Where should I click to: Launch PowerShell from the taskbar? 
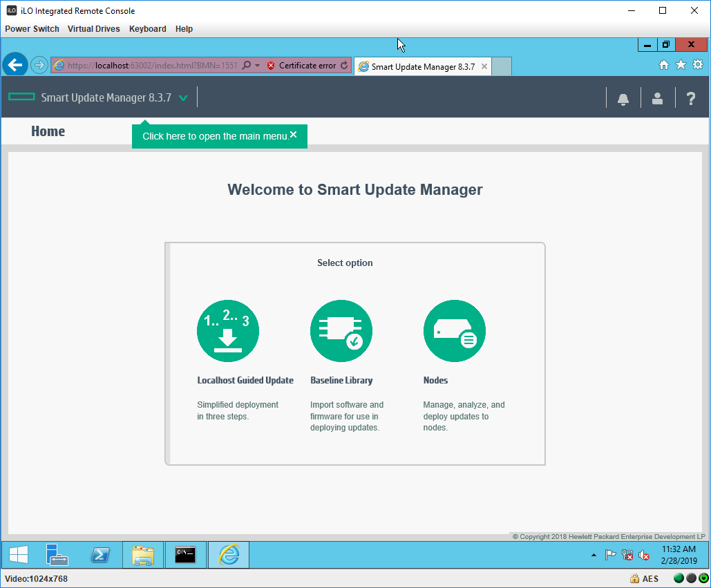click(101, 555)
